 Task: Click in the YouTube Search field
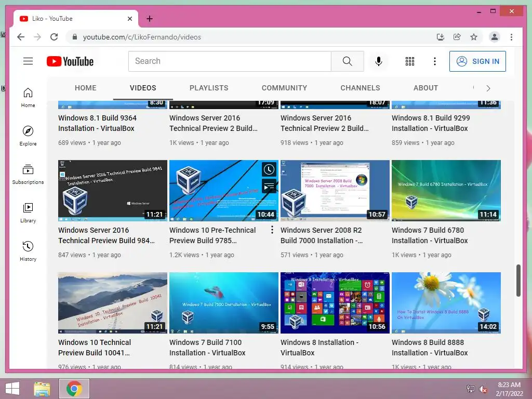pos(230,61)
